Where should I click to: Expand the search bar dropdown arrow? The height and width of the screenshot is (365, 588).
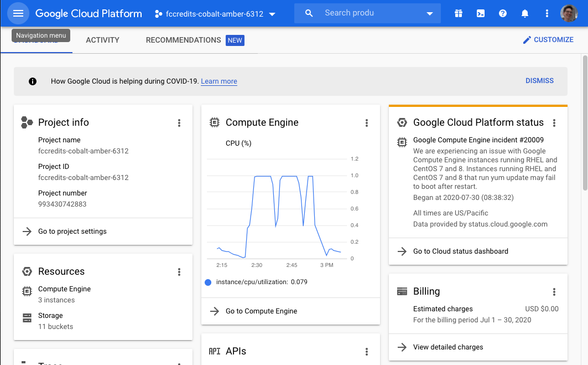430,13
